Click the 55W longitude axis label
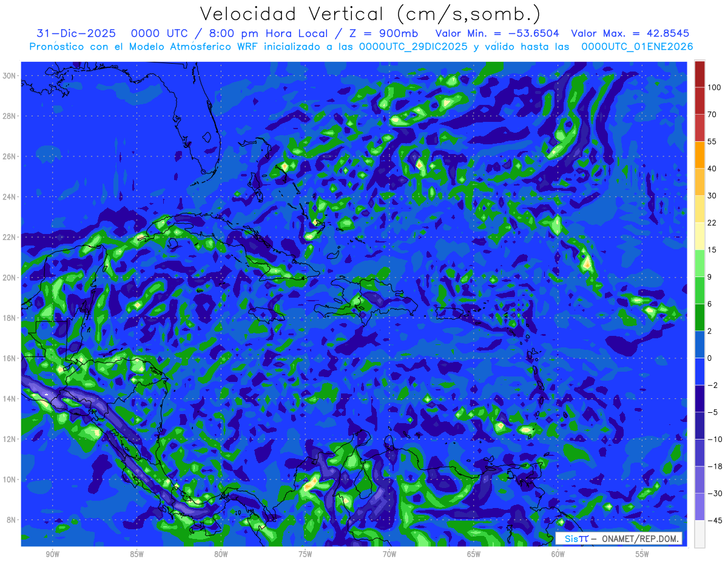The width and height of the screenshot is (728, 562). 642,554
